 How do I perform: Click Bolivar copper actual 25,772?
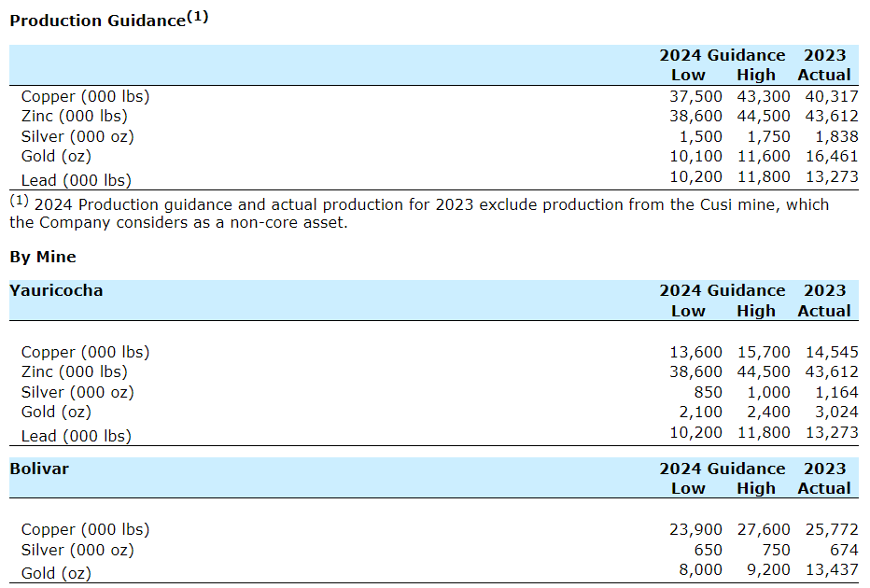point(832,530)
